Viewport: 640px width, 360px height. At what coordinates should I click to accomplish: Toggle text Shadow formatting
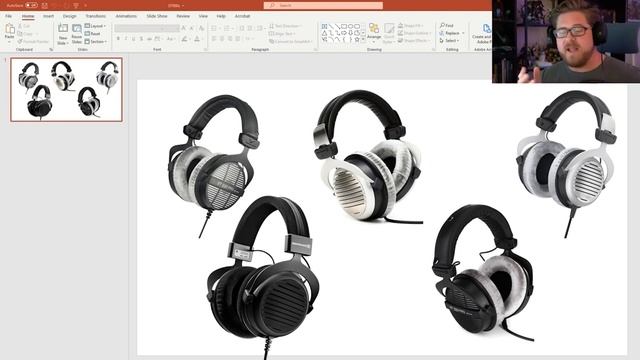(141, 39)
